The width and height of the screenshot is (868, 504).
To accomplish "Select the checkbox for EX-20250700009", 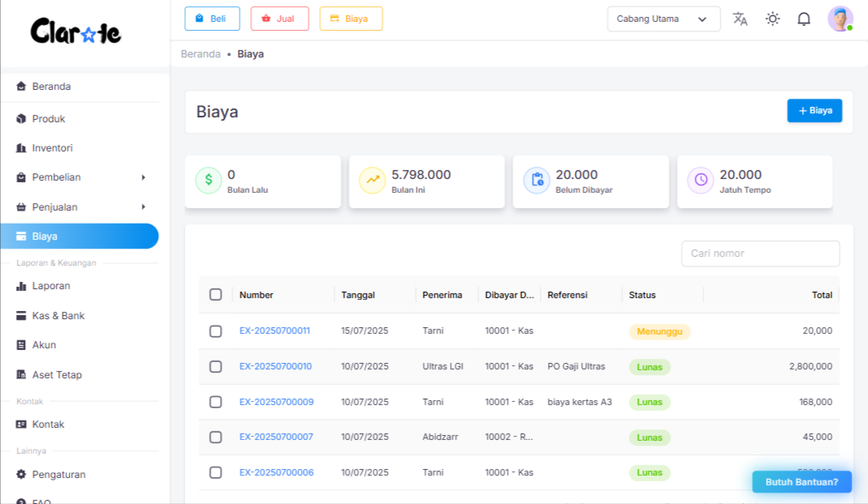I will [x=215, y=402].
